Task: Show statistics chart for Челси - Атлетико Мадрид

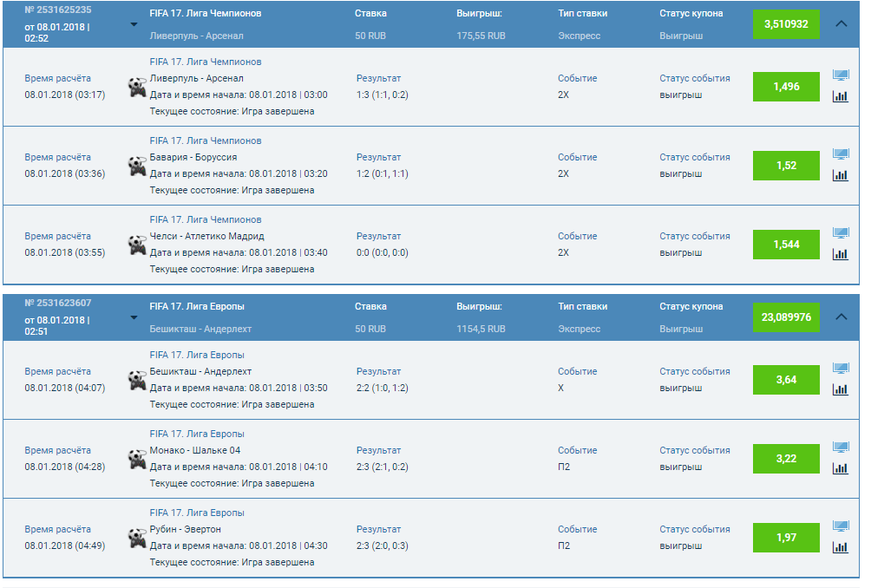Action: [x=840, y=254]
